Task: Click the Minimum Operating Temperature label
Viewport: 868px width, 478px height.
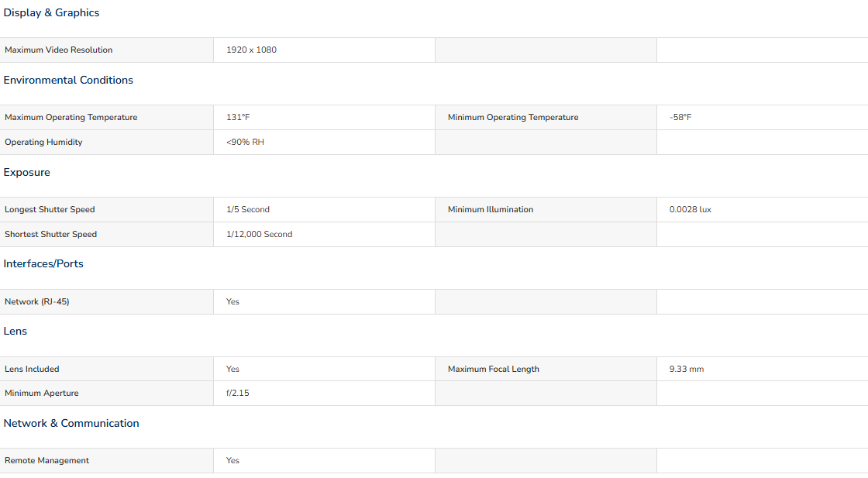Action: coord(513,118)
